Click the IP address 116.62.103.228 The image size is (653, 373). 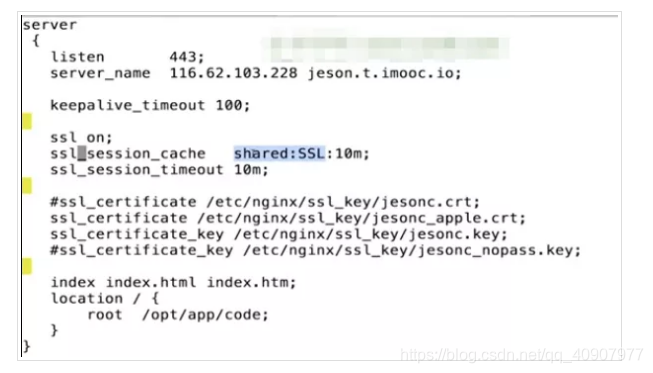pos(233,73)
